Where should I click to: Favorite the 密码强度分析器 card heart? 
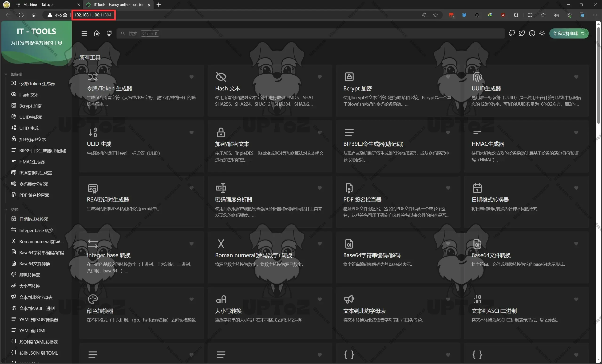(320, 188)
